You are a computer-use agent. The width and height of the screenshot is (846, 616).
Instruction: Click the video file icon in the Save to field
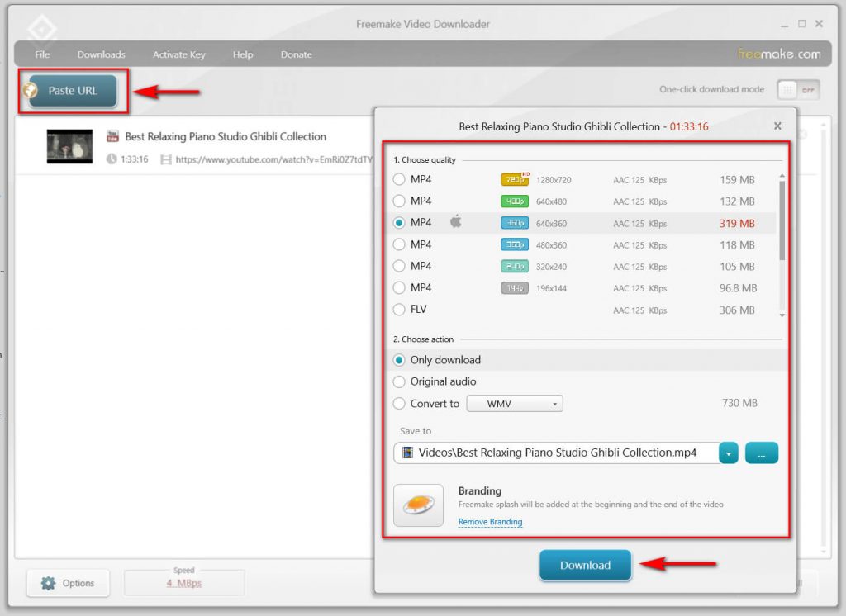408,452
